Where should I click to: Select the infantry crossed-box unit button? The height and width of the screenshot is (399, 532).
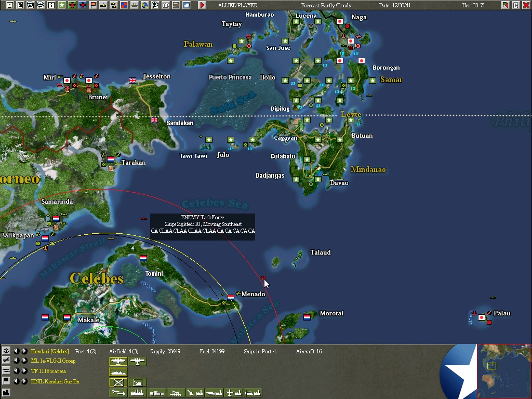point(118,382)
